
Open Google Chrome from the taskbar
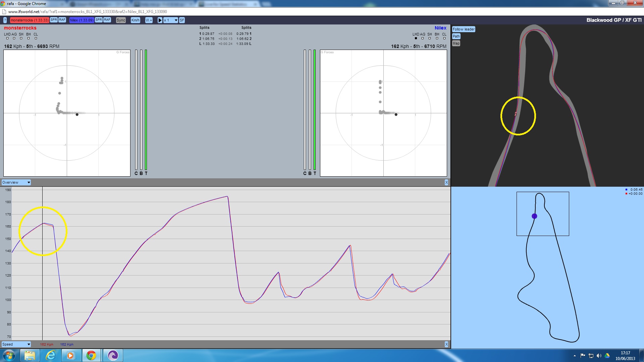pos(91,355)
